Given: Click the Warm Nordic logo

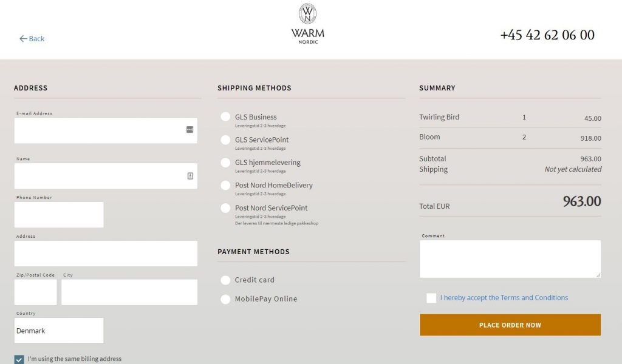Looking at the screenshot, I should (x=308, y=24).
